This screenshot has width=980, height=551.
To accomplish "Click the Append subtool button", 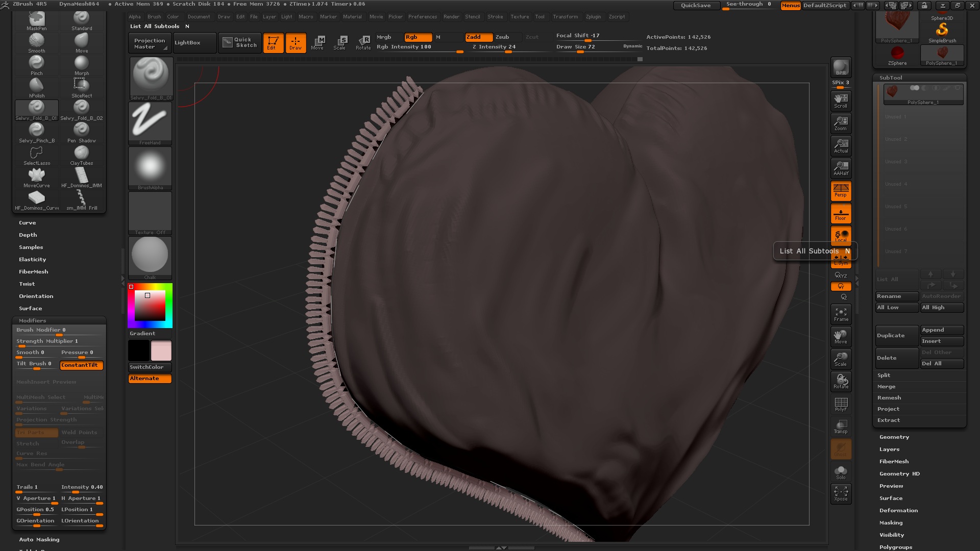I will click(x=942, y=330).
